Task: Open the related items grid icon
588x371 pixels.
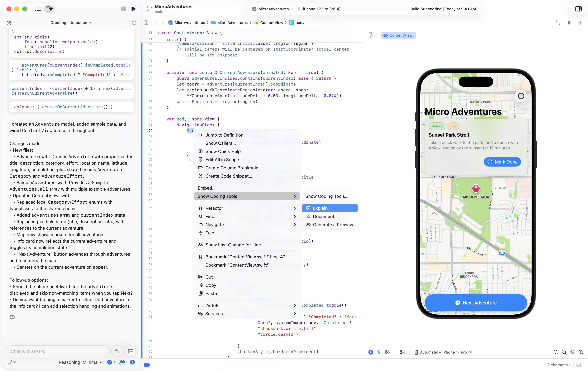Action: [x=146, y=23]
